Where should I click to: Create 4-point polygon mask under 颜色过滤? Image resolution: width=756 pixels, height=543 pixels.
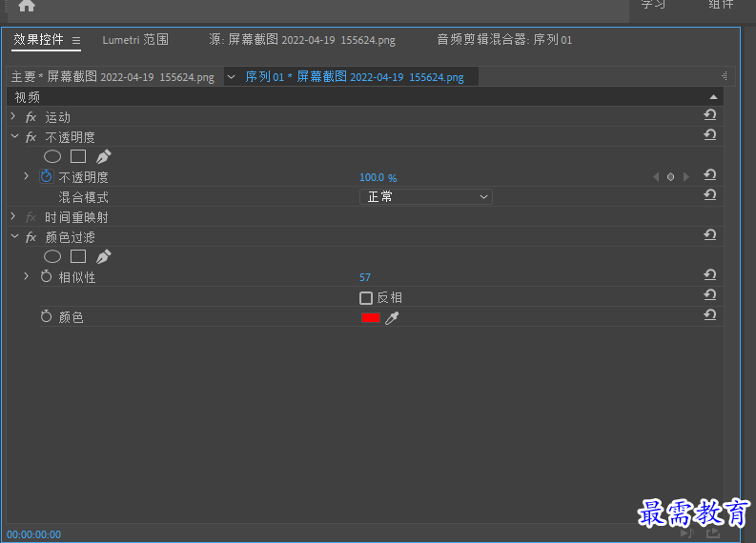tap(78, 257)
